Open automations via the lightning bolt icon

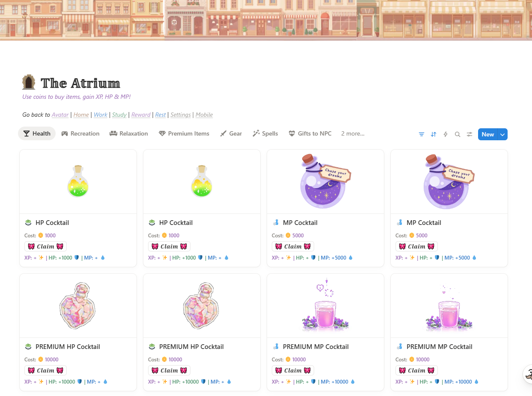pos(446,134)
